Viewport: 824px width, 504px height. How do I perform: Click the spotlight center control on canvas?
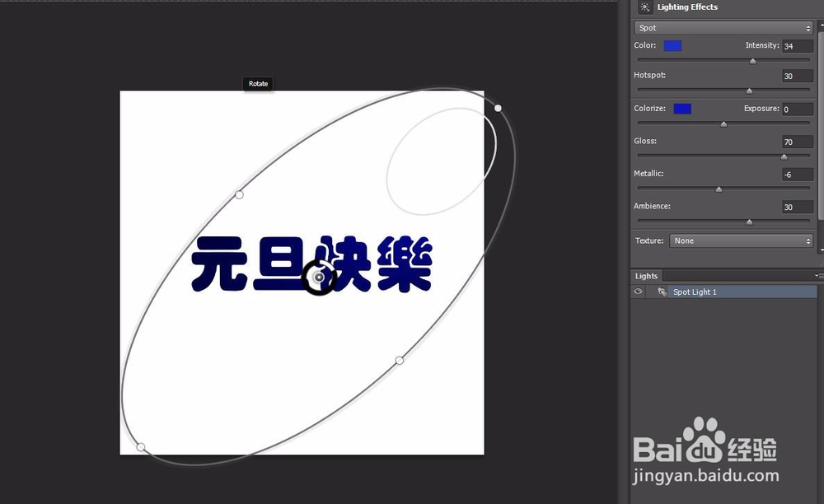click(x=318, y=278)
